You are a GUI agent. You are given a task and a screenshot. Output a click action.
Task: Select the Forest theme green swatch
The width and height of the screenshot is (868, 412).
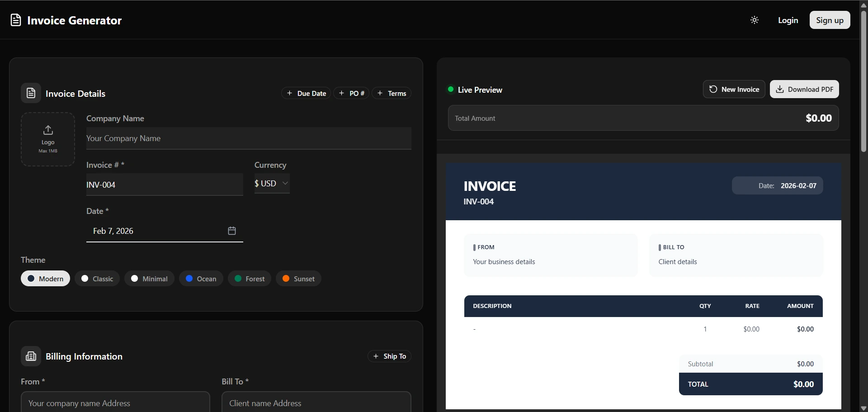[237, 279]
